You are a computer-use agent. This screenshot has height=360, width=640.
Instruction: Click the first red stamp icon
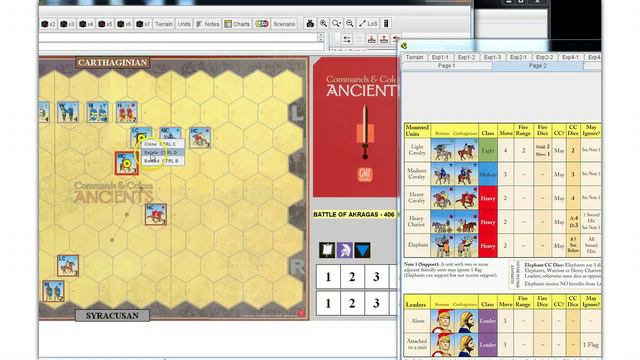[372, 39]
